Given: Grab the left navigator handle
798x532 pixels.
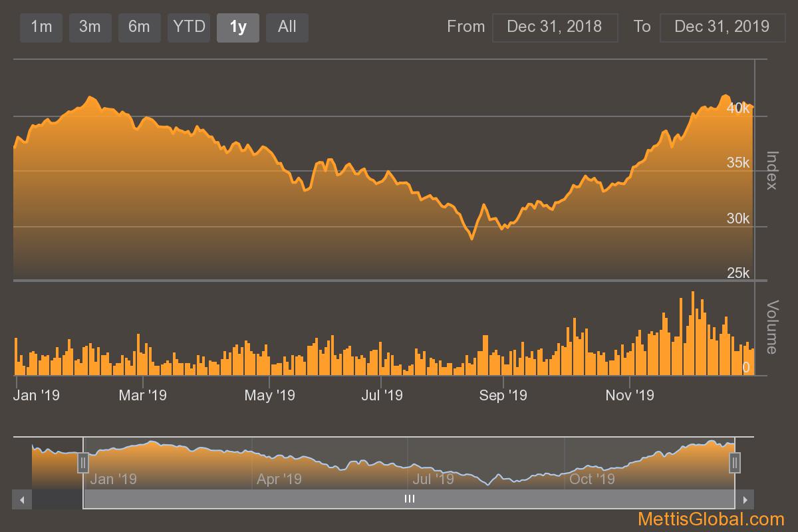Looking at the screenshot, I should (83, 462).
